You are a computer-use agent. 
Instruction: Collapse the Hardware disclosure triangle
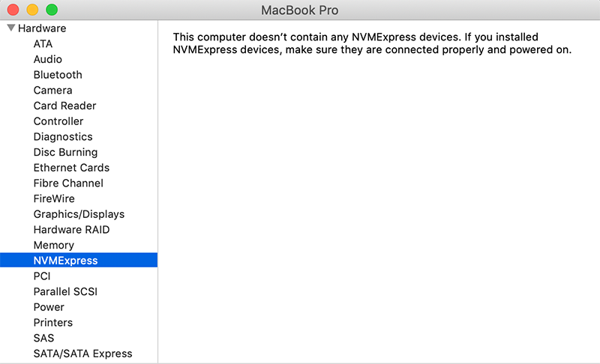[x=11, y=28]
